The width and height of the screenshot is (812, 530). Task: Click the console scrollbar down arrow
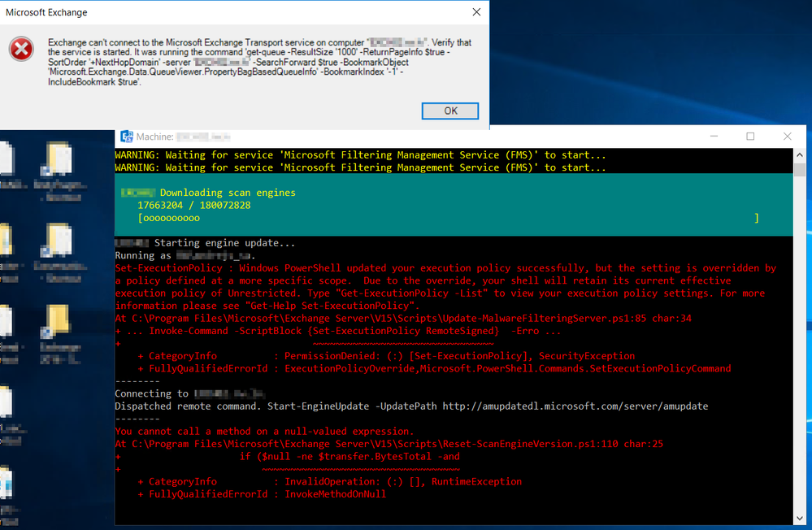(x=800, y=518)
